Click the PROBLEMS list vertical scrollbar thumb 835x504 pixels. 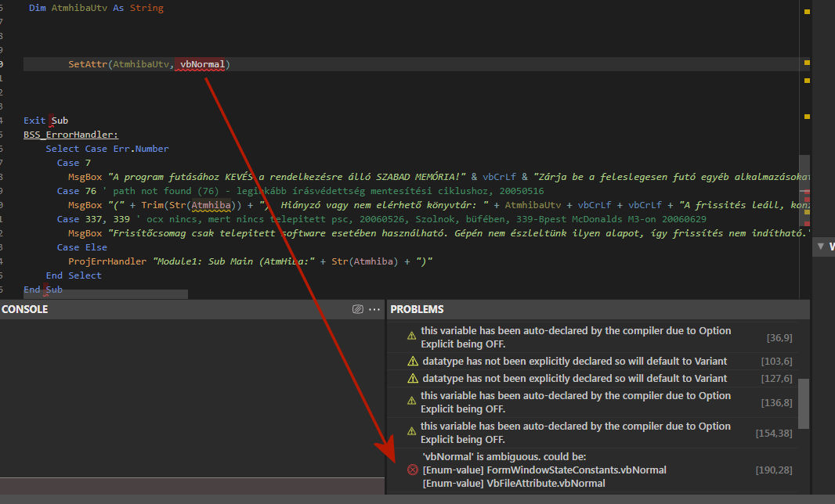click(x=804, y=403)
